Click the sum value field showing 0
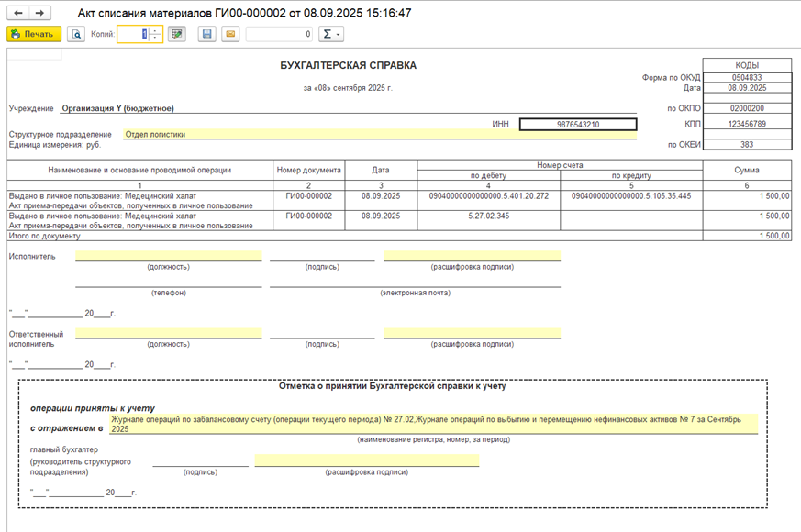Image resolution: width=801 pixels, height=532 pixels. (x=279, y=34)
